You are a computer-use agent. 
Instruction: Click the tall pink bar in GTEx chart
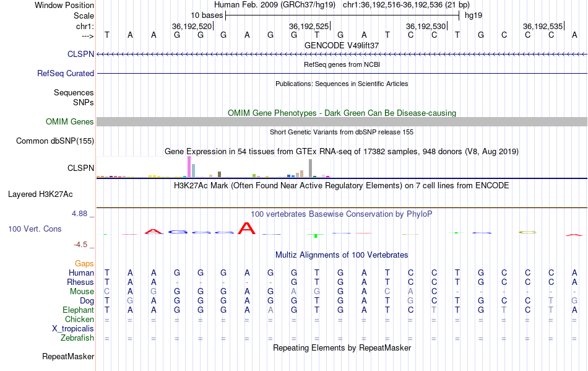(189, 167)
